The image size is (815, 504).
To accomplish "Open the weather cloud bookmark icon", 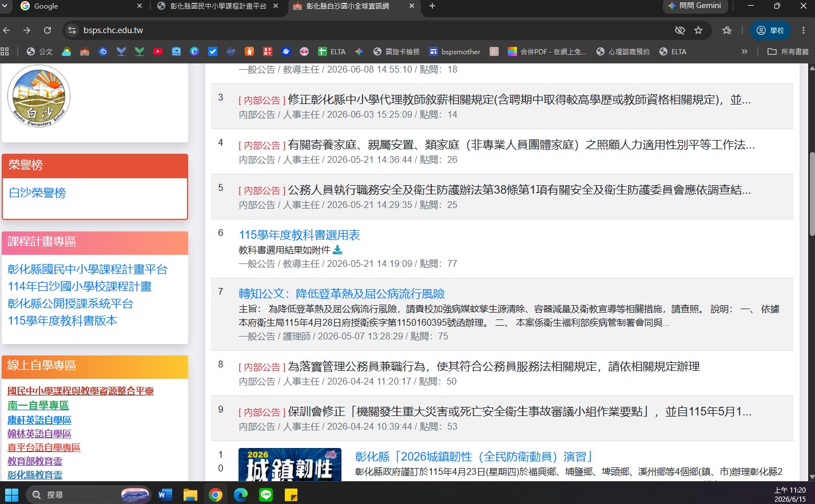I will tap(66, 51).
